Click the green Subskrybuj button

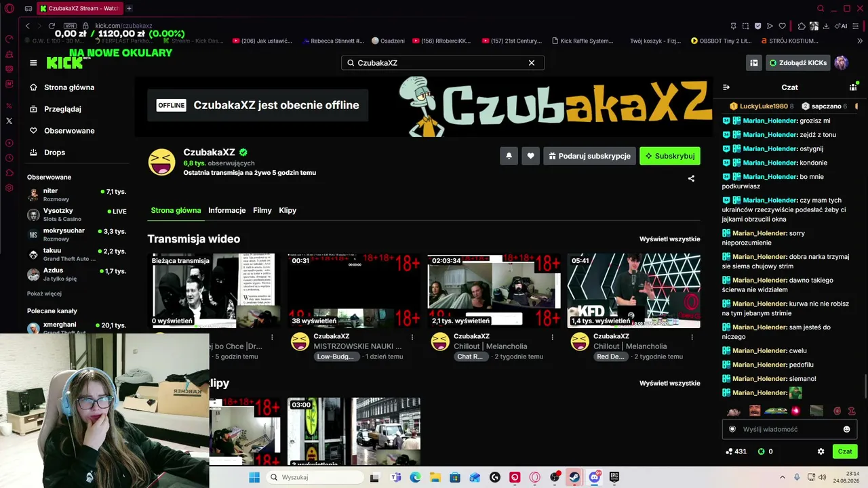pos(670,156)
